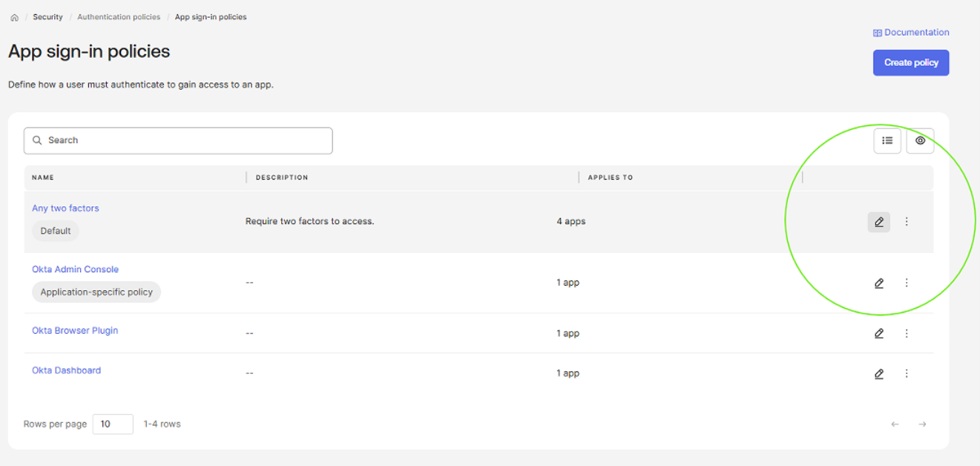Open the Any two factors policy link
The height and width of the screenshot is (466, 980).
coord(65,209)
